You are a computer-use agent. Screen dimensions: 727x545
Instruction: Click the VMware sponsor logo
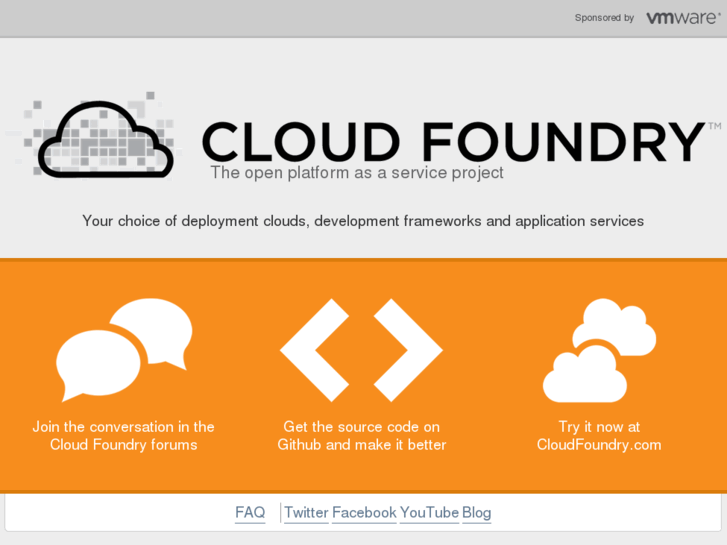pyautogui.click(x=683, y=18)
